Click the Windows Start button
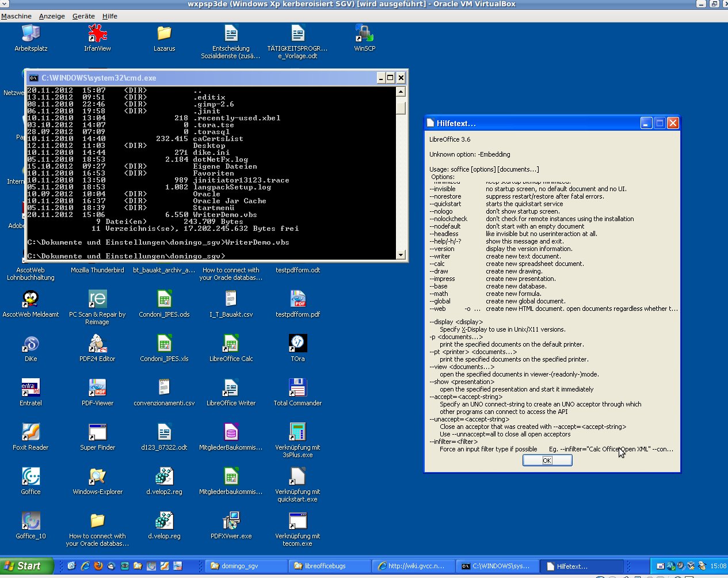 coord(27,566)
